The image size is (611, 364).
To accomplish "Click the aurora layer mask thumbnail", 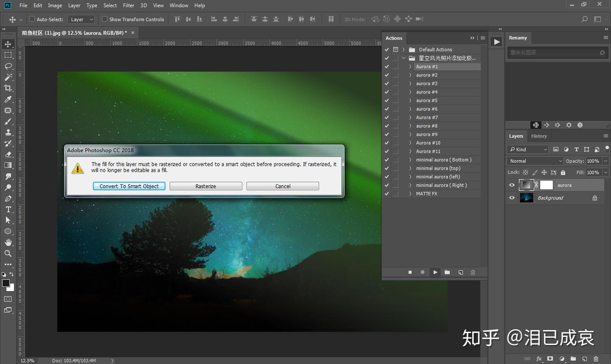I will click(547, 185).
